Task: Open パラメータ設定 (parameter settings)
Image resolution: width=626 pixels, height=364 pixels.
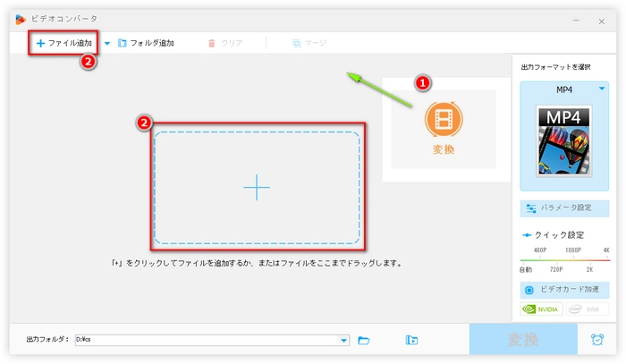Action: (x=565, y=207)
